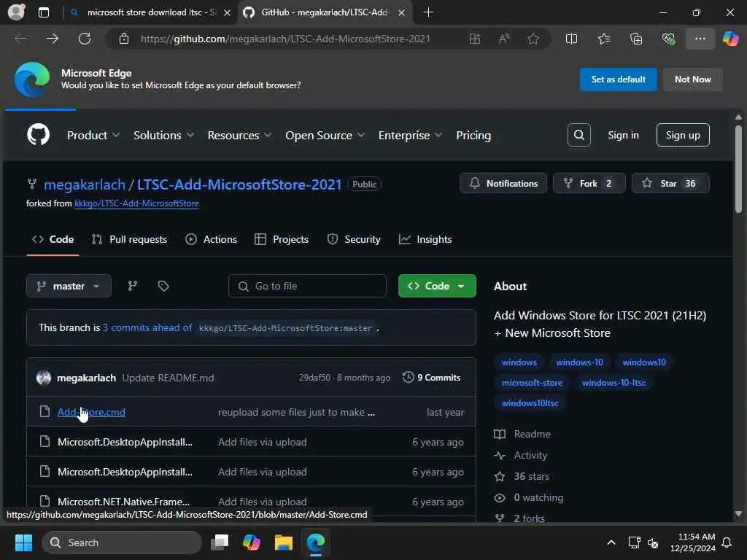The width and height of the screenshot is (747, 560).
Task: Open GitHub search magnifier button
Action: pyautogui.click(x=578, y=135)
